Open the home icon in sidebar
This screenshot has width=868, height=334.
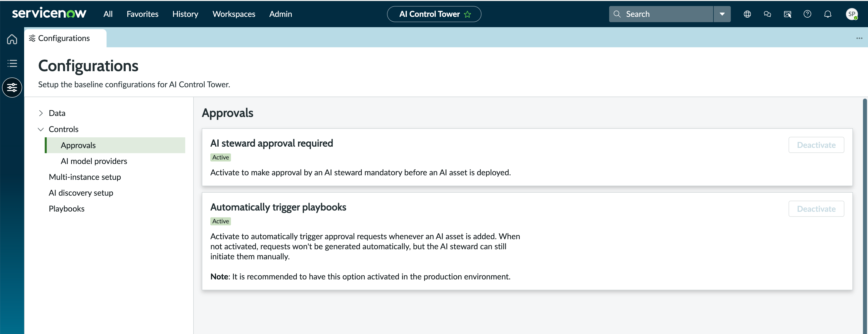(x=12, y=39)
